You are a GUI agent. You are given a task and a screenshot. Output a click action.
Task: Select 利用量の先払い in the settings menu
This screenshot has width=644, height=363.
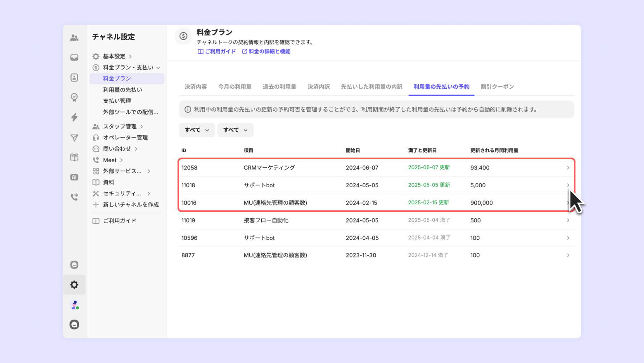pos(123,90)
